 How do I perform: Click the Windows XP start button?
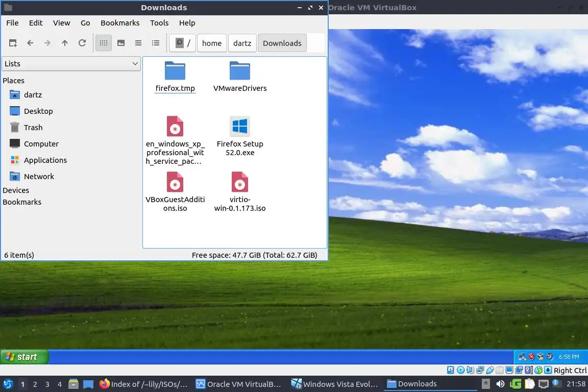24,357
